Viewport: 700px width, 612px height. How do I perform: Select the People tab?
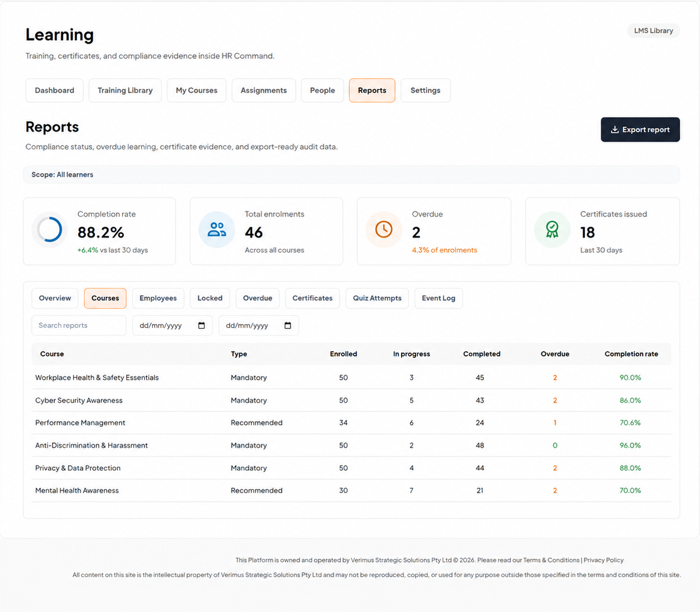point(322,90)
